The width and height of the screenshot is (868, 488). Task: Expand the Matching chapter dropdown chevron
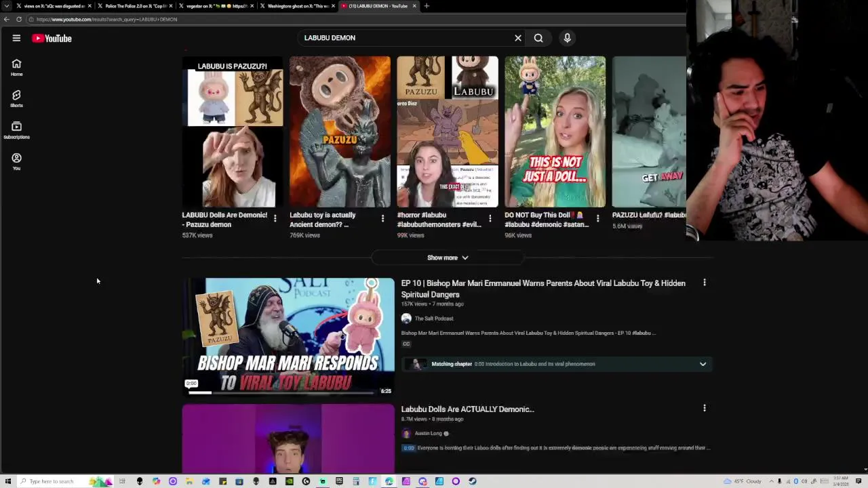pyautogui.click(x=703, y=364)
